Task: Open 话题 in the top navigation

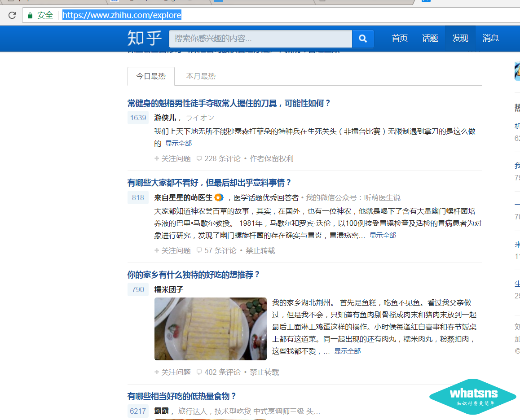Action: 430,39
